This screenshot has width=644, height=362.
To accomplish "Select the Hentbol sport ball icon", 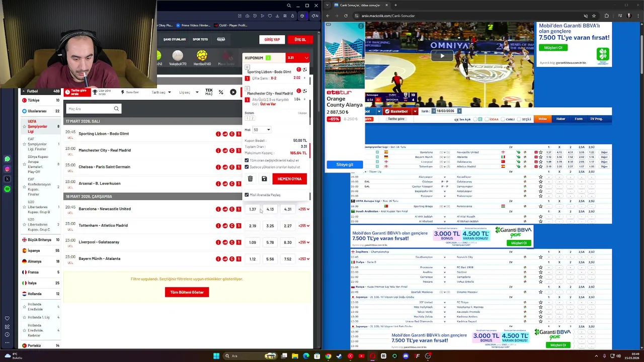I will point(202,55).
